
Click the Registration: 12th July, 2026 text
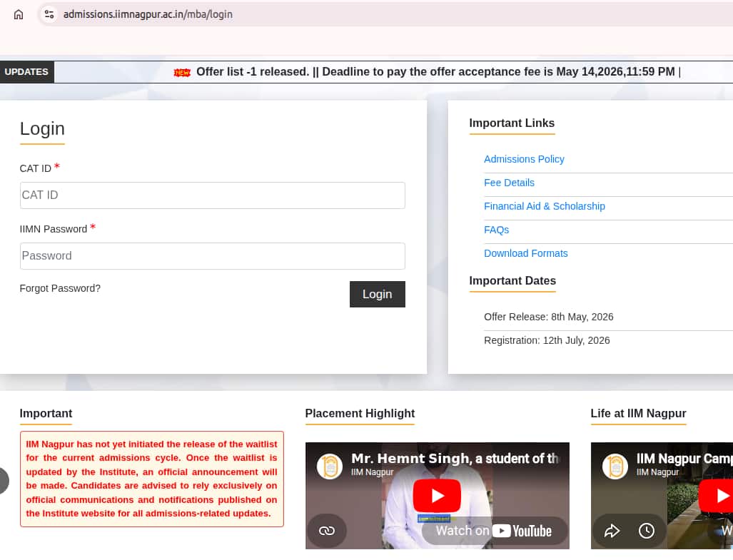click(547, 340)
